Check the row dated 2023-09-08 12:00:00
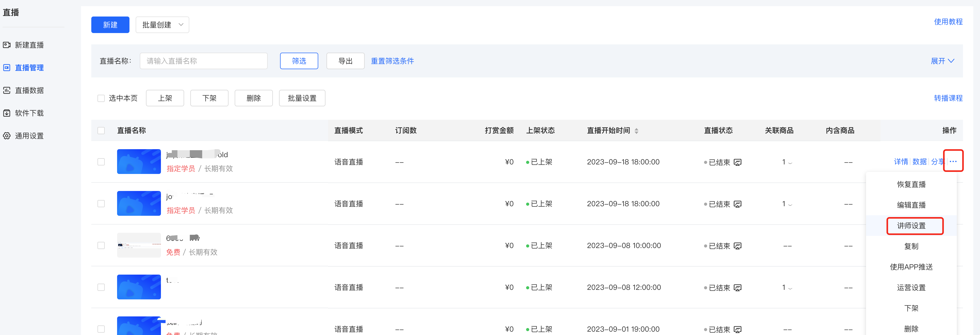This screenshot has height=335, width=980. point(101,288)
